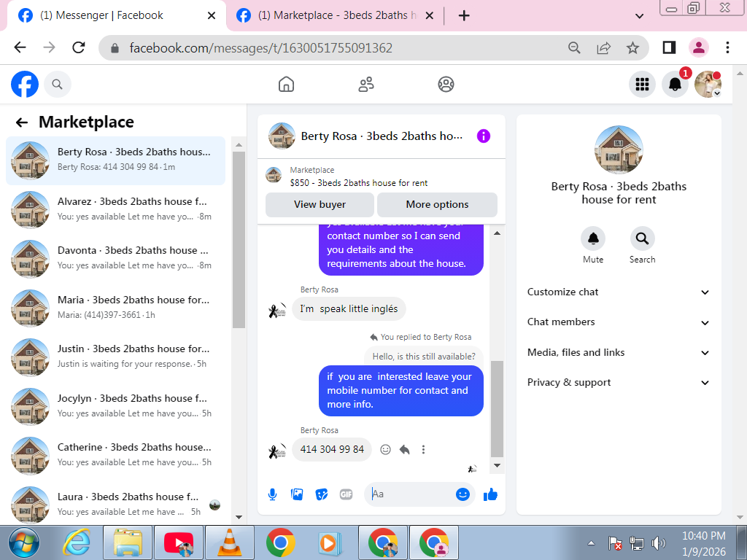This screenshot has height=560, width=747.
Task: Expand Chat members section
Action: [619, 322]
